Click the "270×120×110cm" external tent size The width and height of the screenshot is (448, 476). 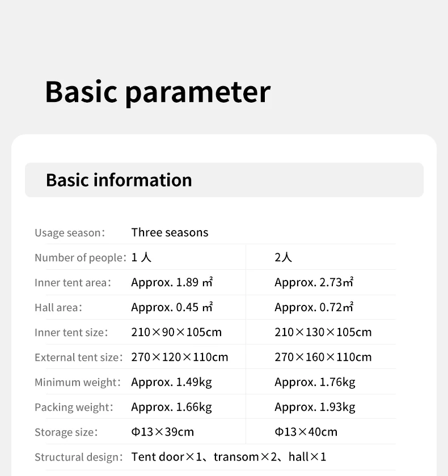180,357
